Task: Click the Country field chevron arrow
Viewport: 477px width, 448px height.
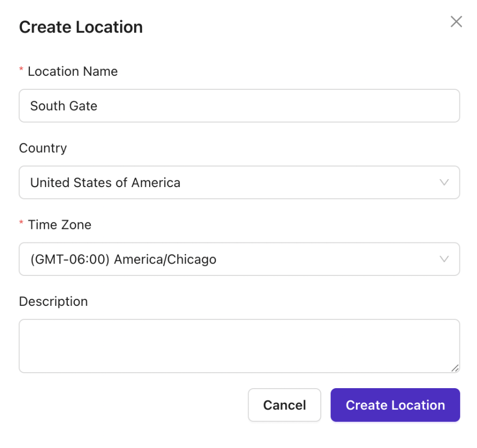Action: [x=444, y=183]
